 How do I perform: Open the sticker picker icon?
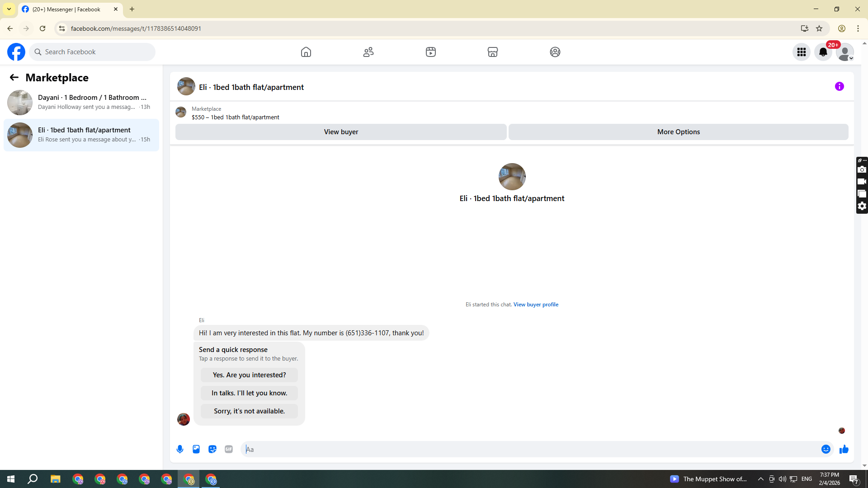click(212, 449)
